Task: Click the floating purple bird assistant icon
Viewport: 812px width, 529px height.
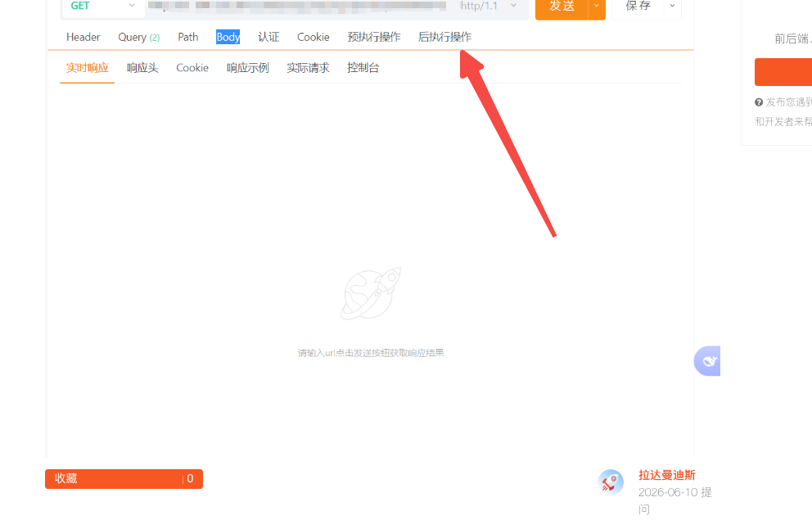Action: 707,360
